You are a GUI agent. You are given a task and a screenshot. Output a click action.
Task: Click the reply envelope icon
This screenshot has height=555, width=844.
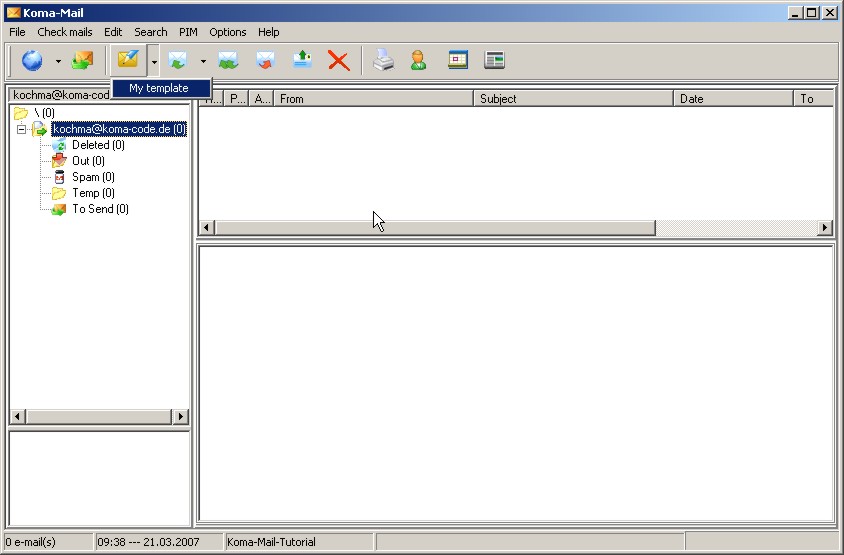(x=178, y=60)
